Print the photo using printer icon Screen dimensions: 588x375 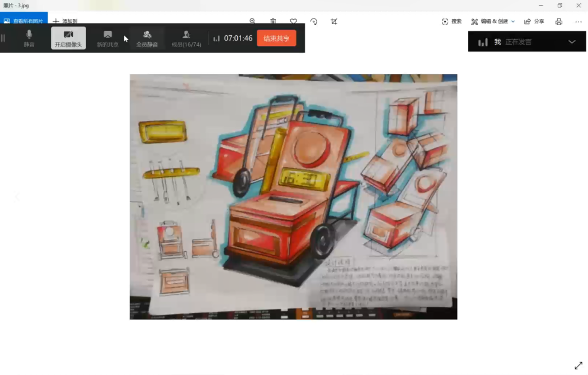(x=558, y=21)
